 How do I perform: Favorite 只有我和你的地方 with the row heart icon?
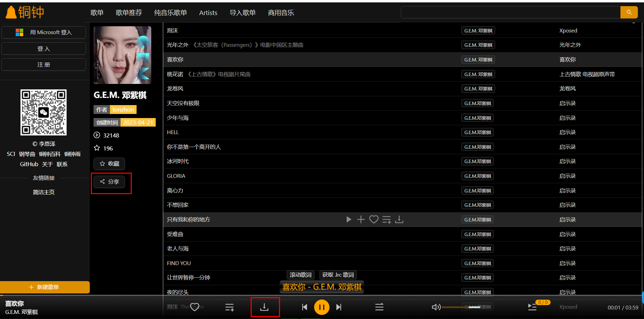click(x=374, y=219)
